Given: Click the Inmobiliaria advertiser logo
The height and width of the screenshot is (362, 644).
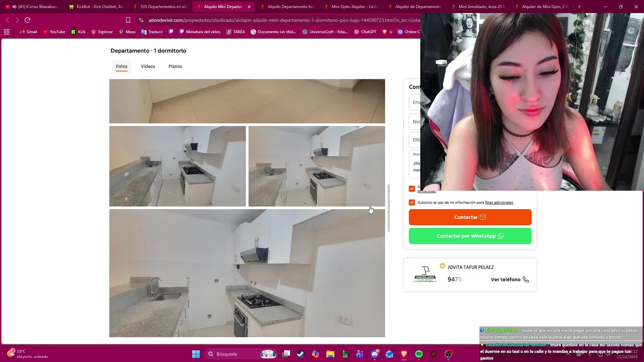Looking at the screenshot, I should 425,275.
